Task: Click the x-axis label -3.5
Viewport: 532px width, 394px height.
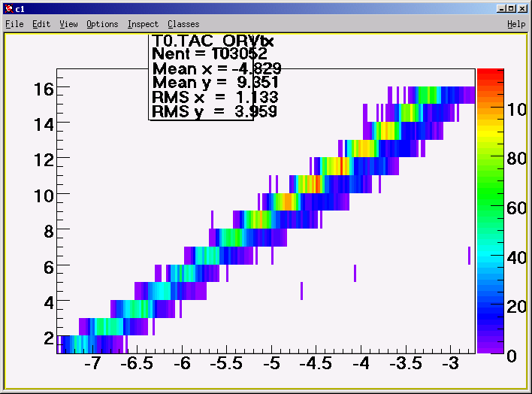Action: tap(406, 363)
